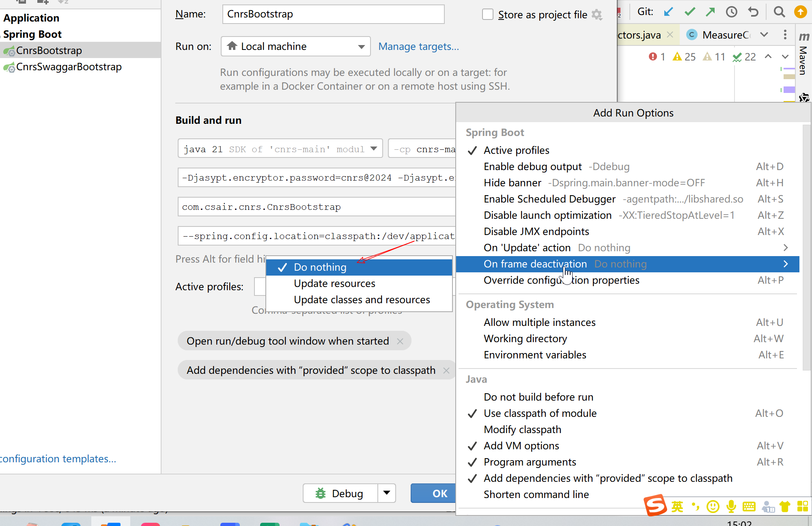Click gear icon beside Store as project file
The width and height of the screenshot is (812, 526).
597,15
